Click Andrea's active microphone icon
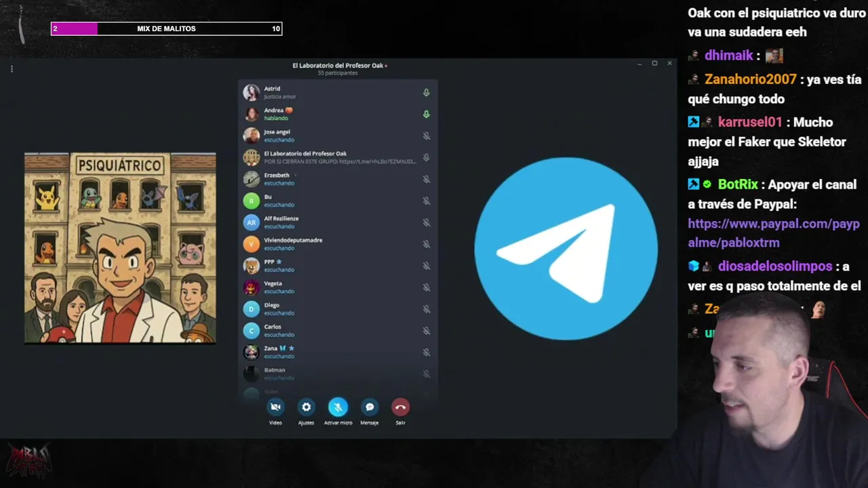This screenshot has width=868, height=488. [x=427, y=115]
